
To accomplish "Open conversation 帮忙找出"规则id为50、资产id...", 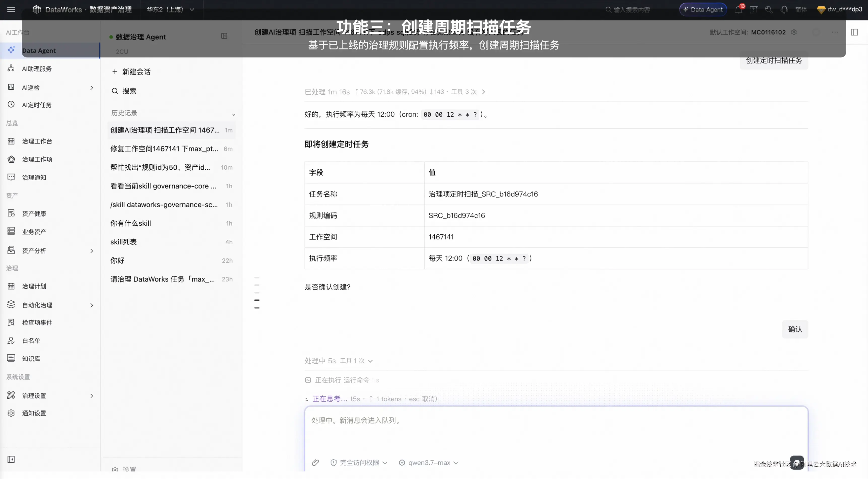I will [171, 167].
